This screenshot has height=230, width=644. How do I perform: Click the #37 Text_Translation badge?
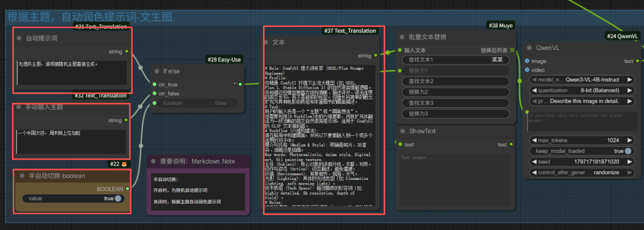pos(349,31)
